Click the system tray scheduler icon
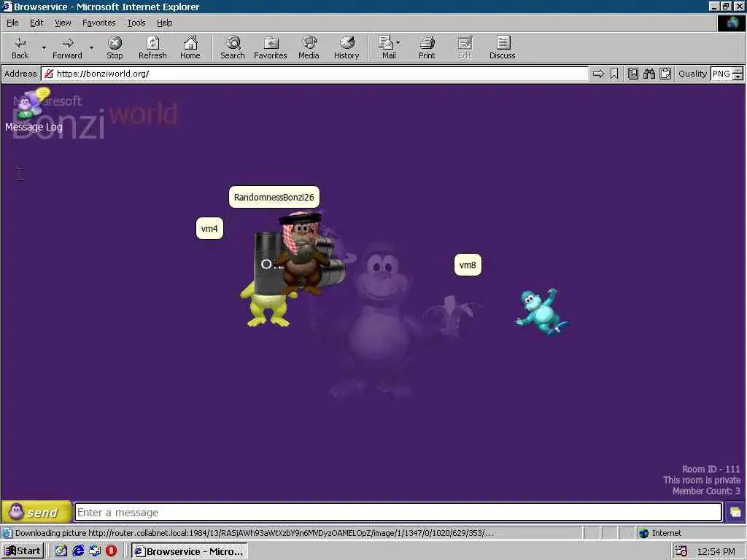This screenshot has width=747, height=560. point(682,551)
